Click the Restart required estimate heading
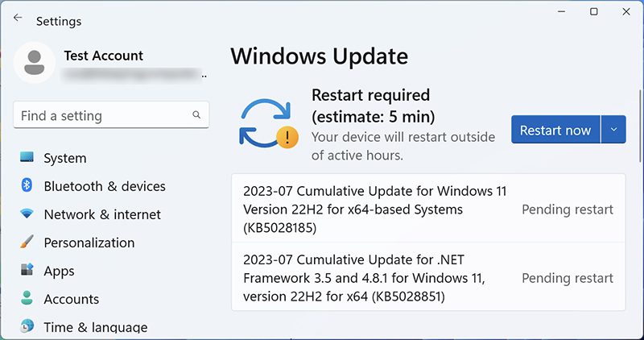This screenshot has height=340, width=644. coord(373,106)
